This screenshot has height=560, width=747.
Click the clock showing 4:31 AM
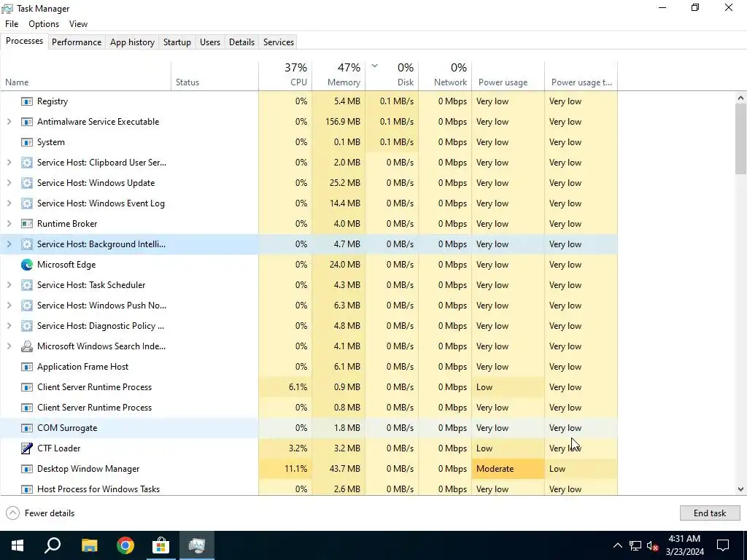(x=684, y=545)
